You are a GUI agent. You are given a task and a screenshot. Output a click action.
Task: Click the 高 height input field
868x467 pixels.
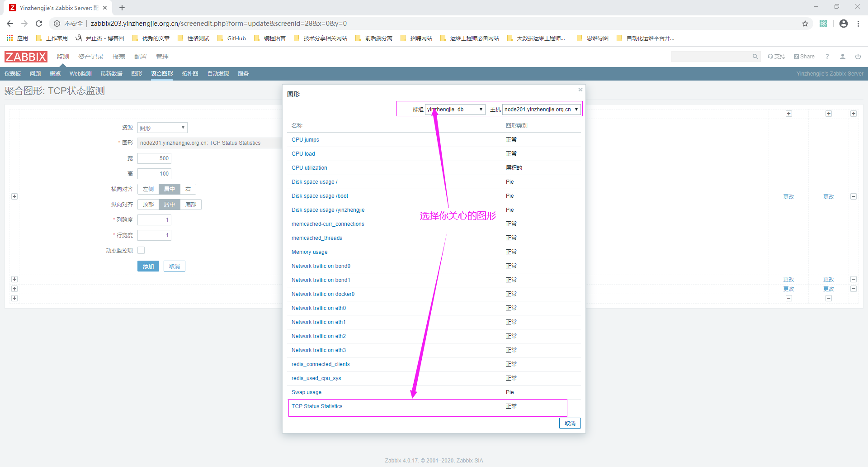pyautogui.click(x=154, y=174)
